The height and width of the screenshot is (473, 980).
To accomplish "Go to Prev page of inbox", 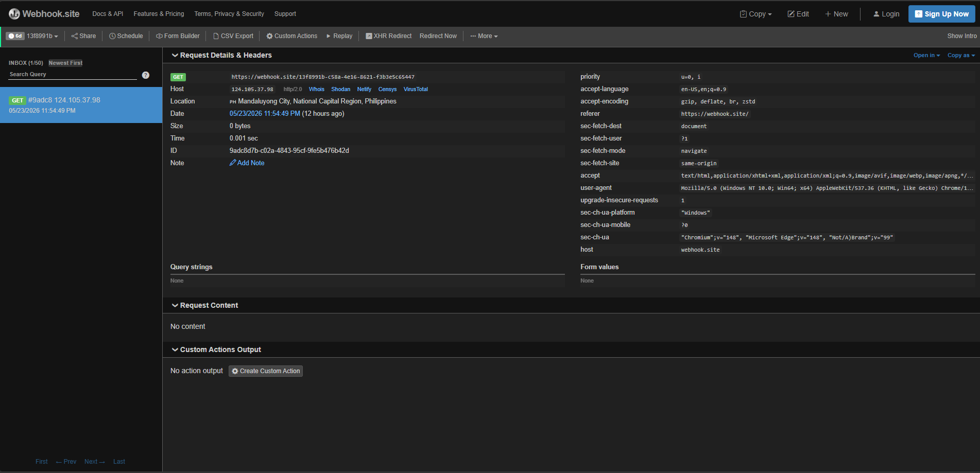I will pyautogui.click(x=66, y=462).
